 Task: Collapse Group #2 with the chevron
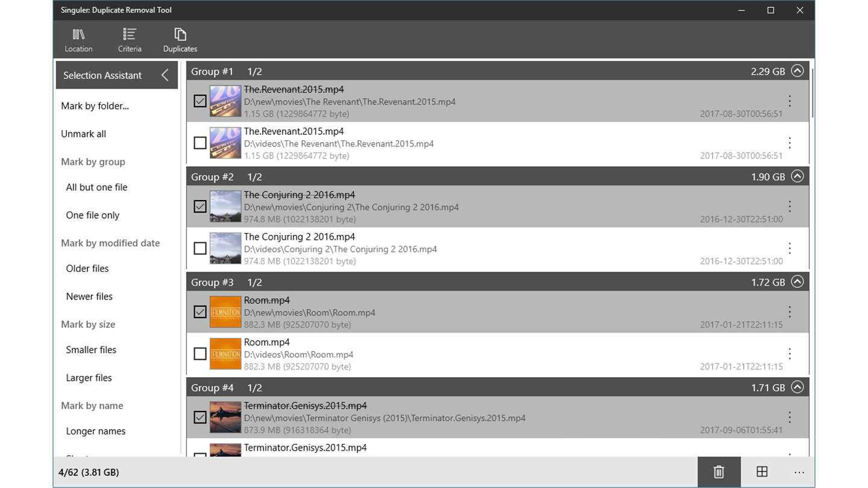tap(797, 177)
